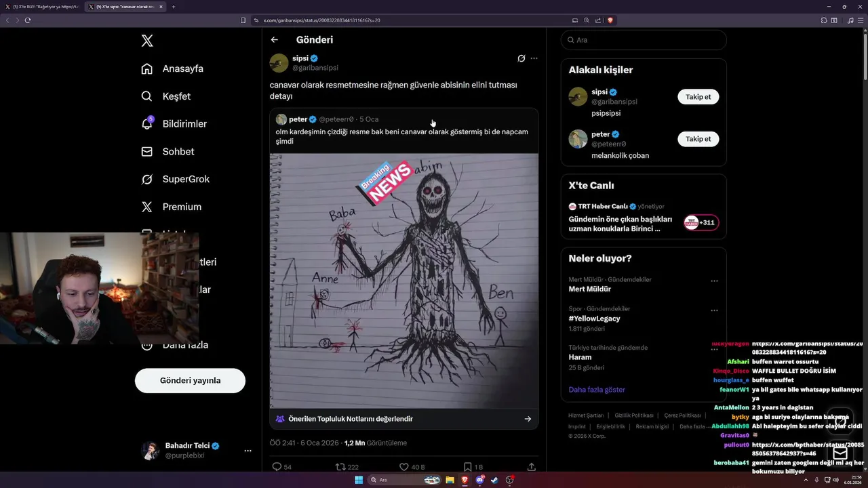Like the post (40 B likes)

click(x=412, y=467)
